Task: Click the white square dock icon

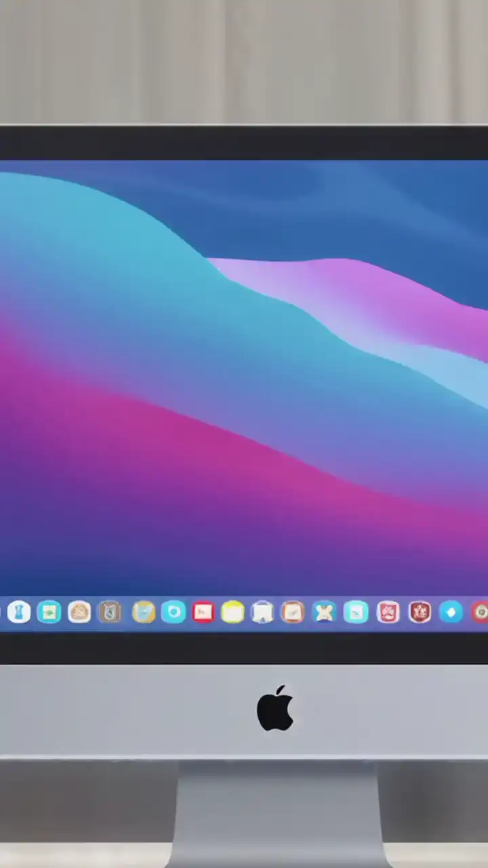Action: (262, 612)
